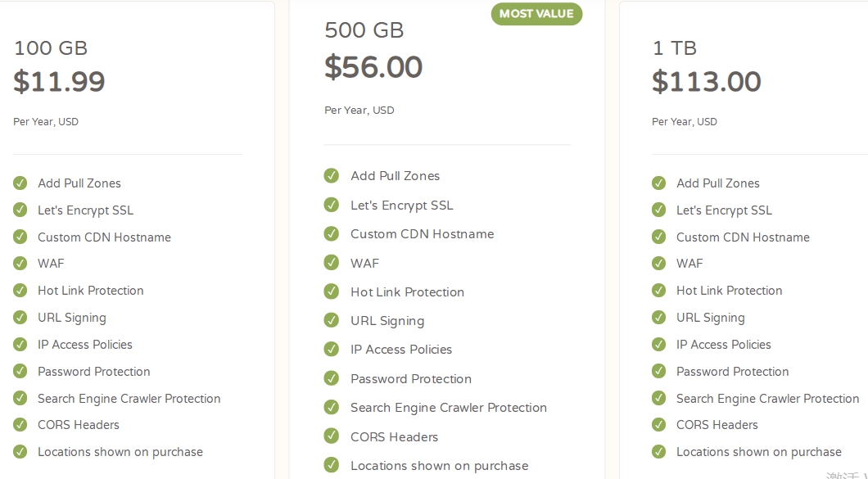Click the checkmark for Custom CDN Hostname in 1 TB plan
Image resolution: width=868 pixels, height=479 pixels.
659,237
